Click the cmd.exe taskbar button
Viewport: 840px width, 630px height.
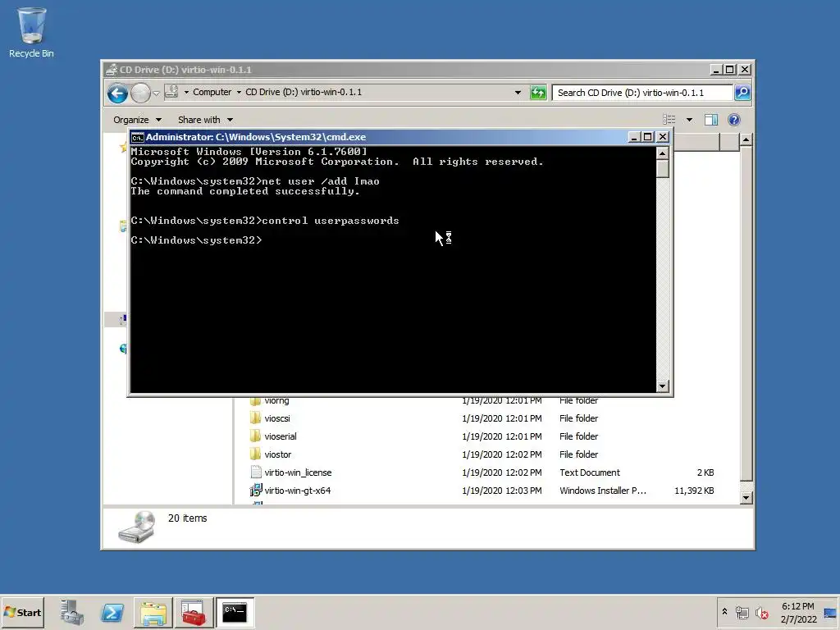click(235, 612)
